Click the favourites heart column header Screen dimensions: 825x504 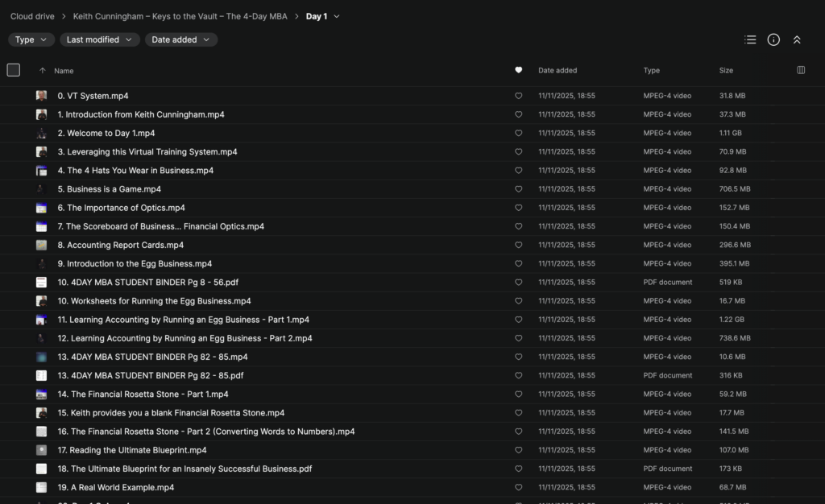(518, 70)
